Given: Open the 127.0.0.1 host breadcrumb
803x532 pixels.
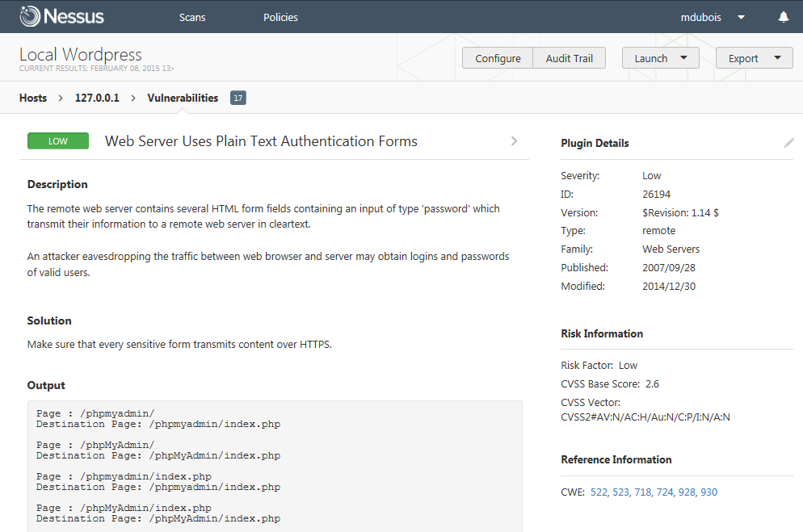Looking at the screenshot, I should [97, 98].
